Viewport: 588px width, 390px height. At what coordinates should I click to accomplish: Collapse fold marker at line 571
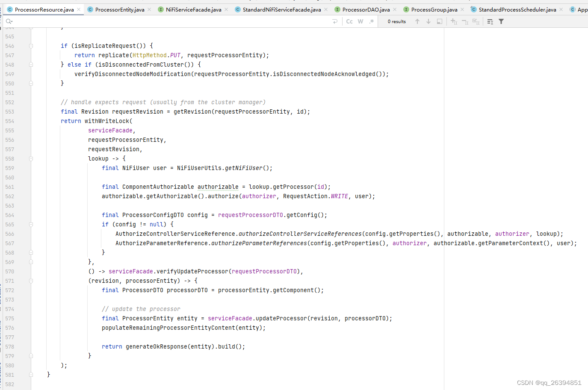click(x=31, y=281)
